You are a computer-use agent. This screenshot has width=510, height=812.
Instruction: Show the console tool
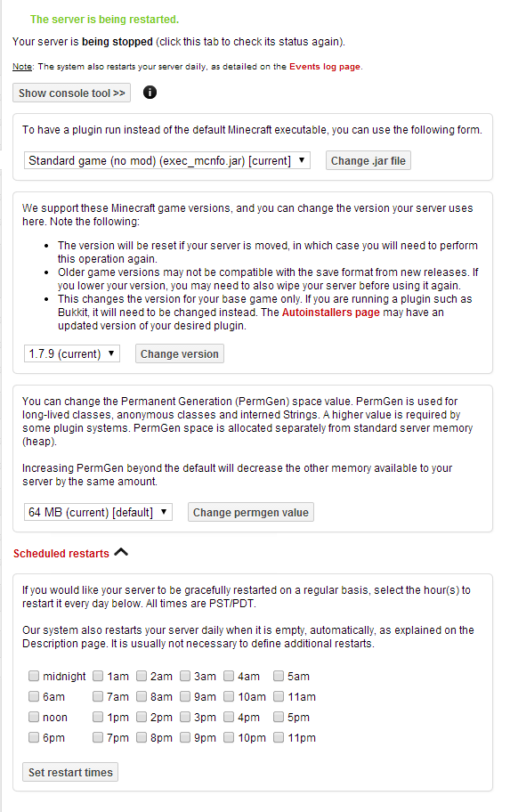(71, 93)
